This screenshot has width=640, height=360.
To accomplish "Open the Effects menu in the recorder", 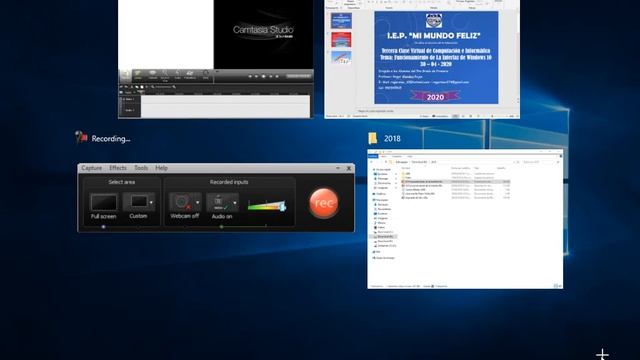I will point(118,168).
